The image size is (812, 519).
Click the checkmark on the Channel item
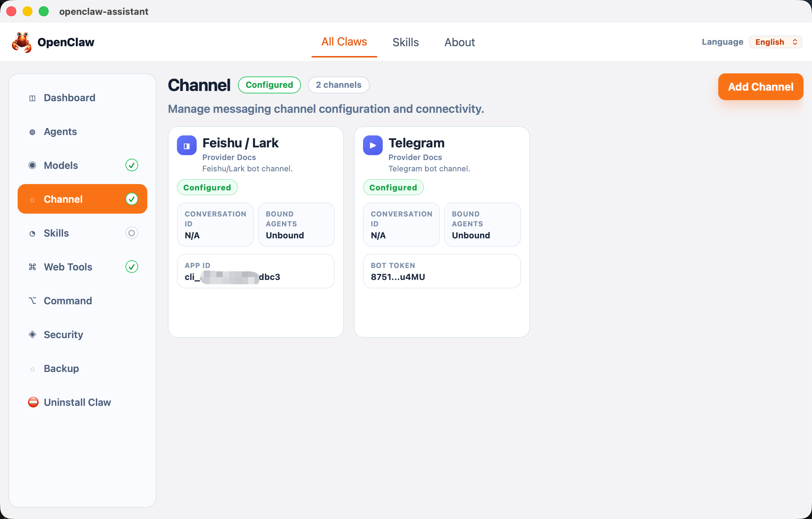(132, 199)
